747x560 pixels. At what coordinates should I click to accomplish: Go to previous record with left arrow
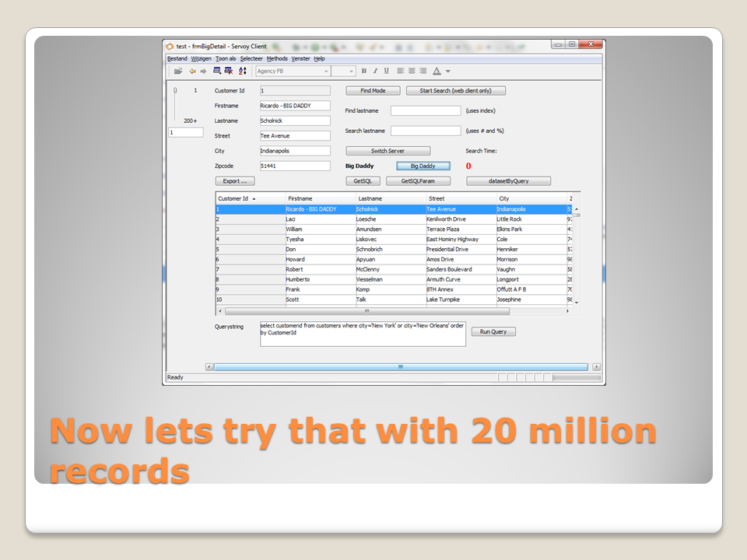(x=192, y=71)
